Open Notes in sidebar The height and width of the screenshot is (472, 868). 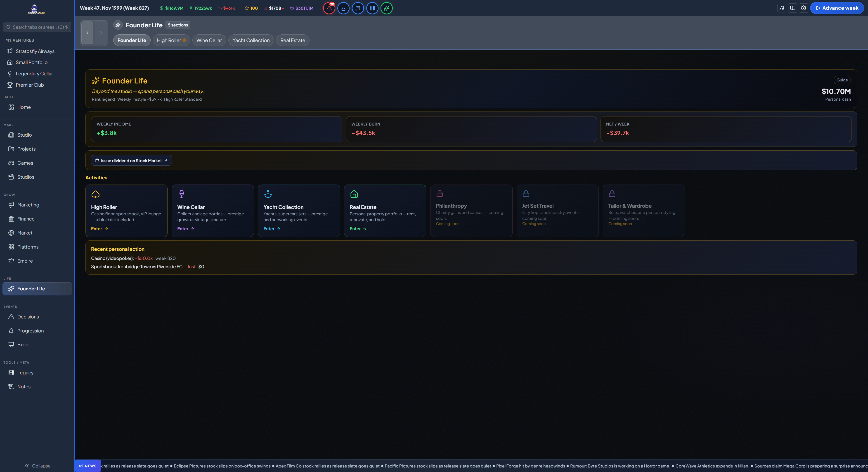(37, 387)
